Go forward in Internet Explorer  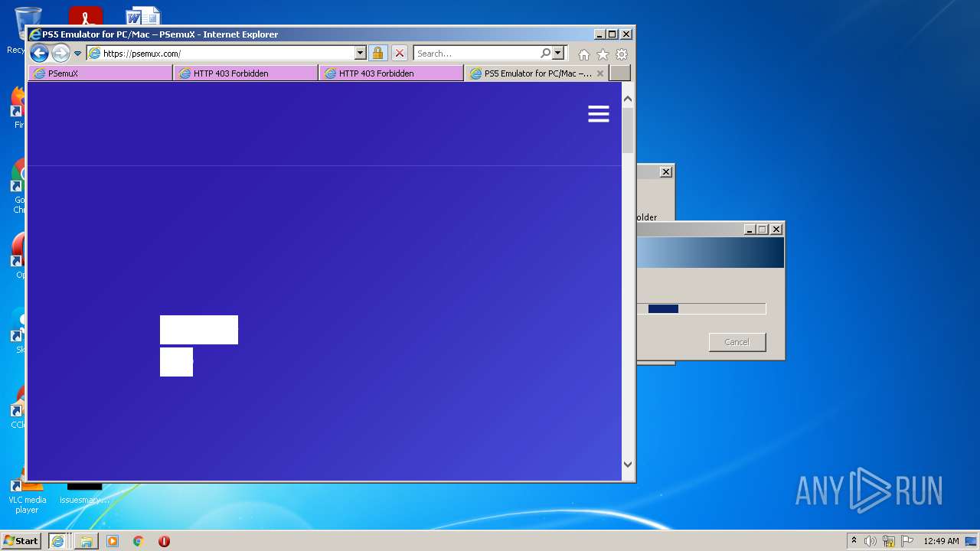point(60,53)
